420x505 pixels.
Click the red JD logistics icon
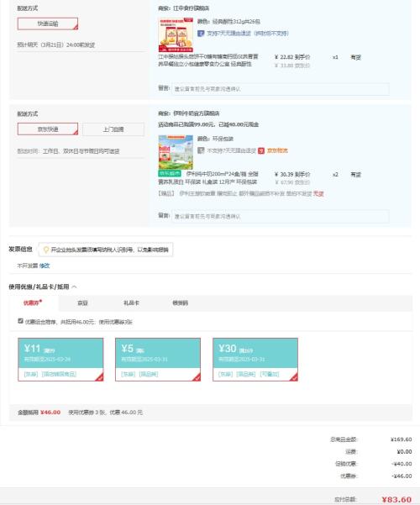click(261, 150)
